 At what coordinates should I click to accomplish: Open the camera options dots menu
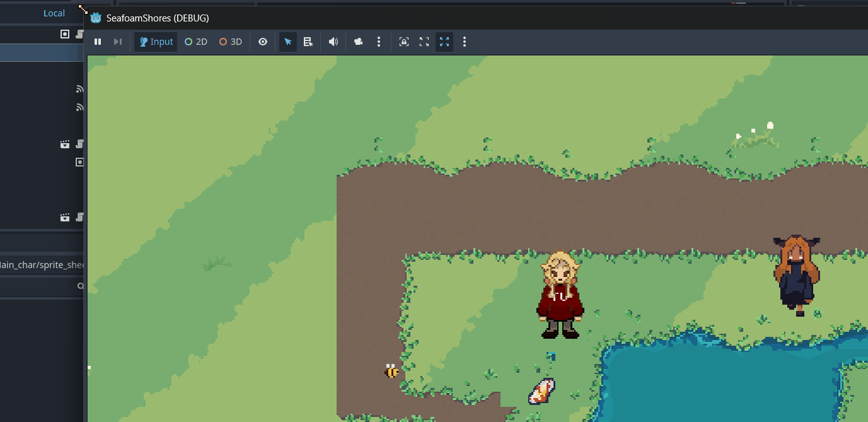click(379, 42)
